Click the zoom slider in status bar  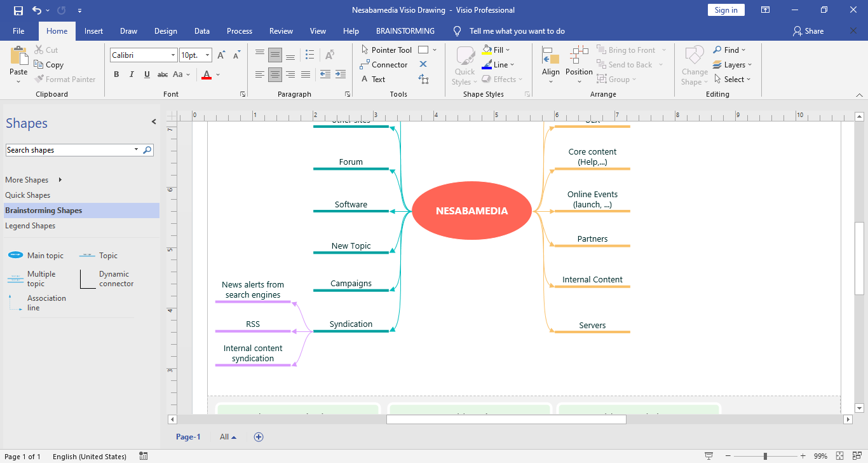coord(765,456)
